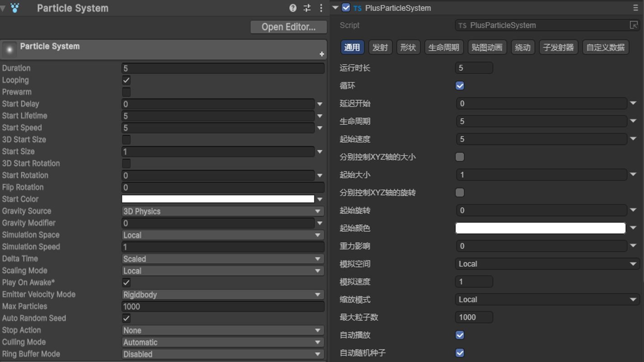This screenshot has height=362, width=644.
Task: Open the Start Rotation mode dropdown arrow
Action: tap(320, 175)
